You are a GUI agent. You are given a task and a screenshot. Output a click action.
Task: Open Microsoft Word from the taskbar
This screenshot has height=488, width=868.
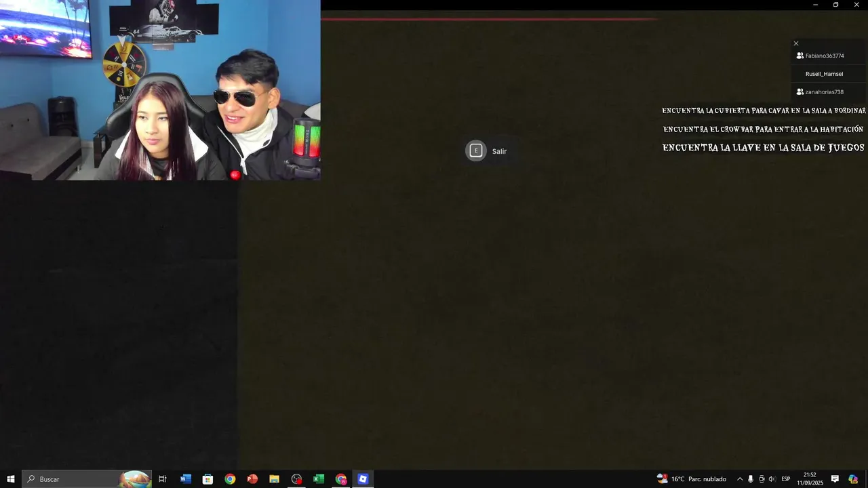[x=186, y=479]
